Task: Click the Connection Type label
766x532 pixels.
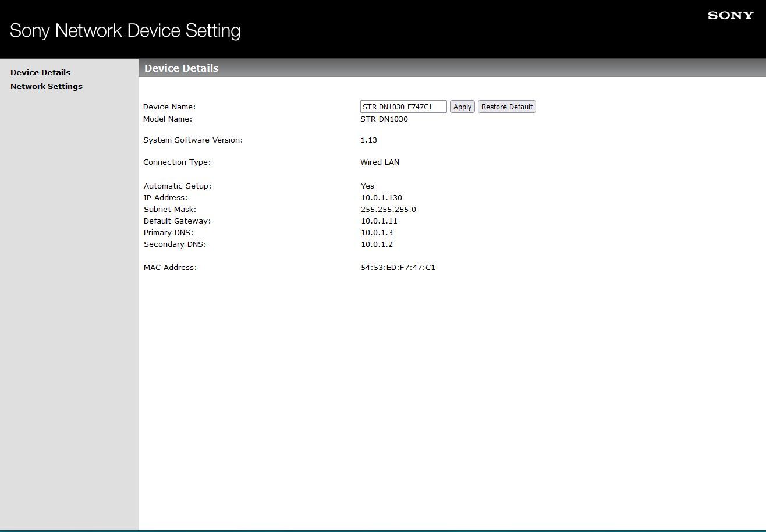Action: tap(177, 162)
